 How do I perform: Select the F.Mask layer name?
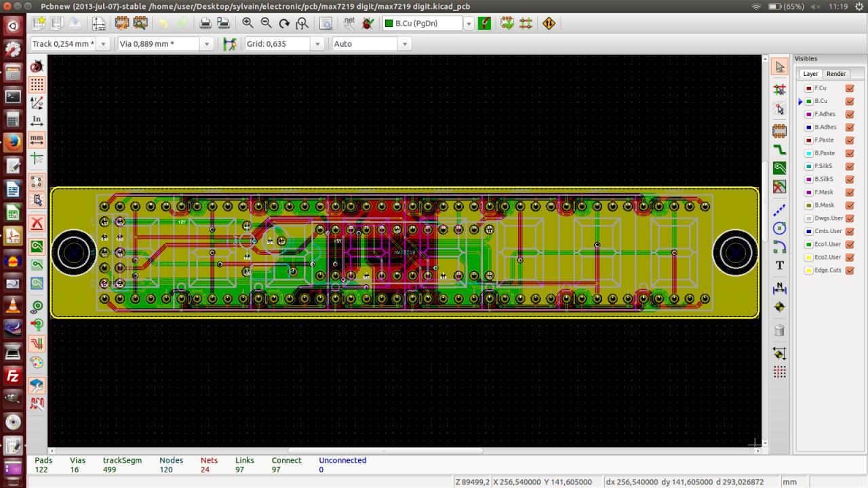824,192
